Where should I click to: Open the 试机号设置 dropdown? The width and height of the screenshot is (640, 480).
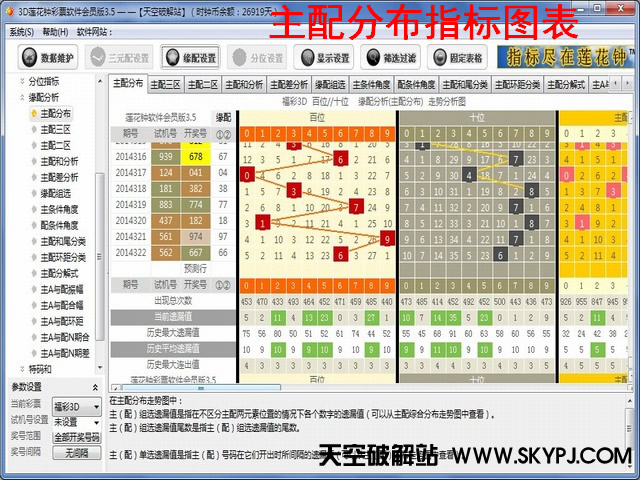tap(76, 421)
